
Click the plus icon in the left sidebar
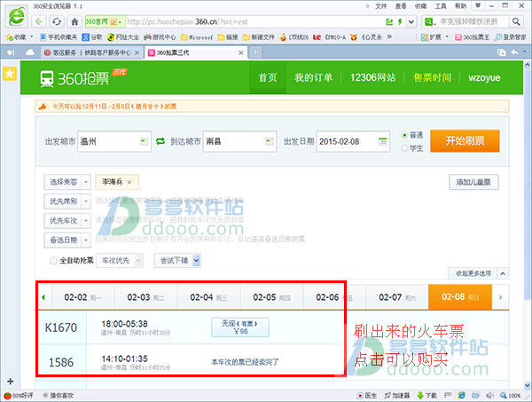coord(10,382)
